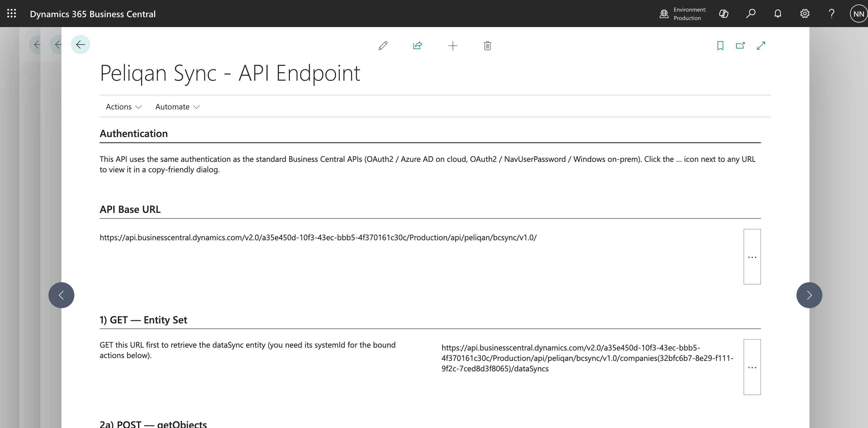Click the pencil edit icon
The height and width of the screenshot is (428, 868).
pos(383,45)
